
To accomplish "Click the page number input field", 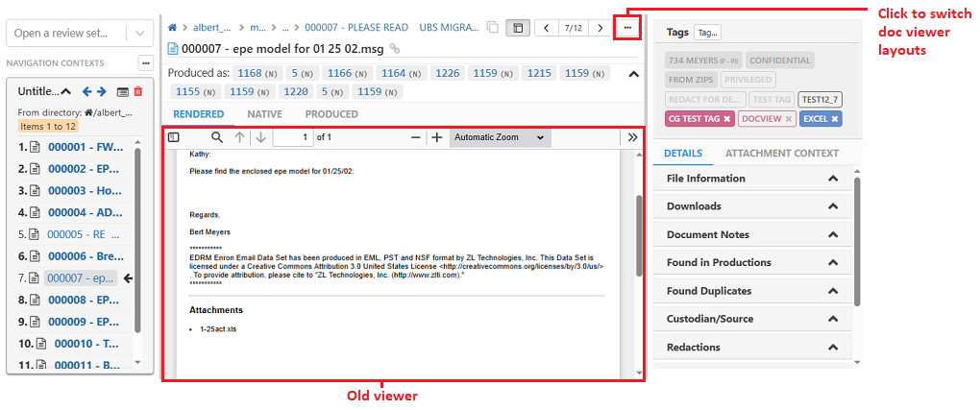I will tap(293, 137).
